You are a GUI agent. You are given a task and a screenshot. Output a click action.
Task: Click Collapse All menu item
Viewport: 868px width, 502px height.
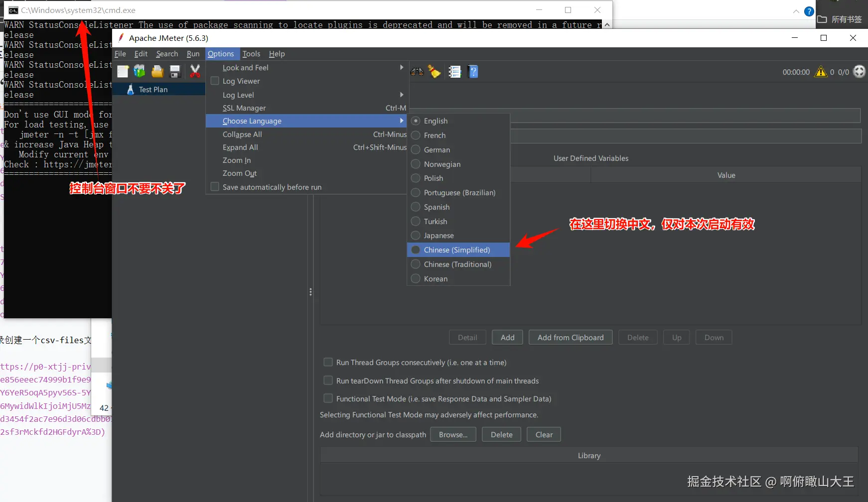click(x=306, y=134)
